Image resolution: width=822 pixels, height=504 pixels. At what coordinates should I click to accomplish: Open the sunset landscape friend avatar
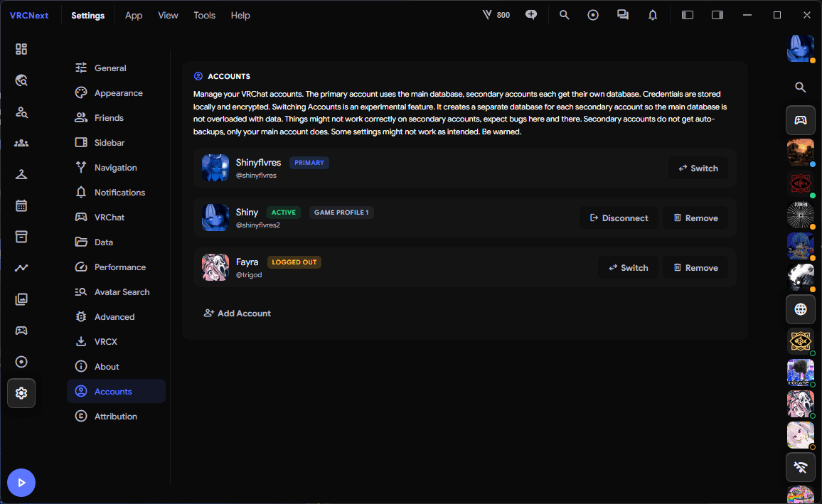click(801, 152)
